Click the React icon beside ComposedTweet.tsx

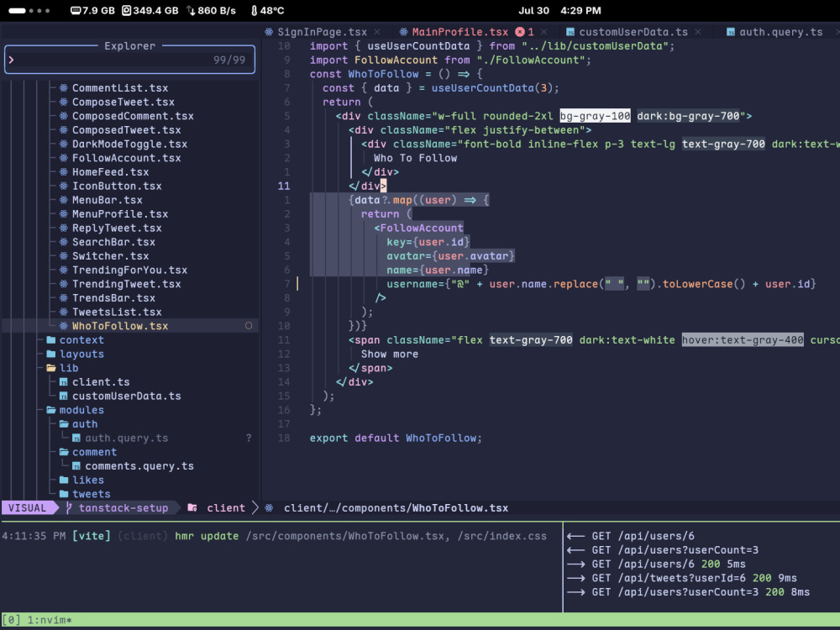click(64, 129)
